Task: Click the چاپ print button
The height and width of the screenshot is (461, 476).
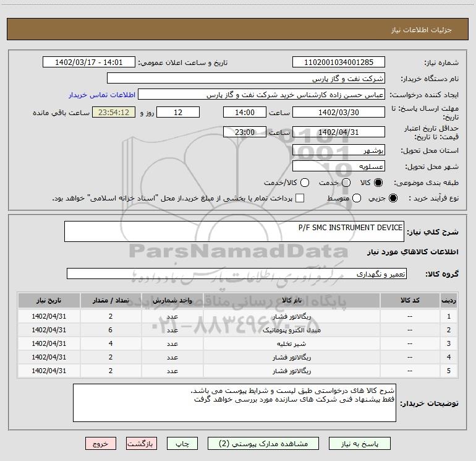Action: (182, 444)
